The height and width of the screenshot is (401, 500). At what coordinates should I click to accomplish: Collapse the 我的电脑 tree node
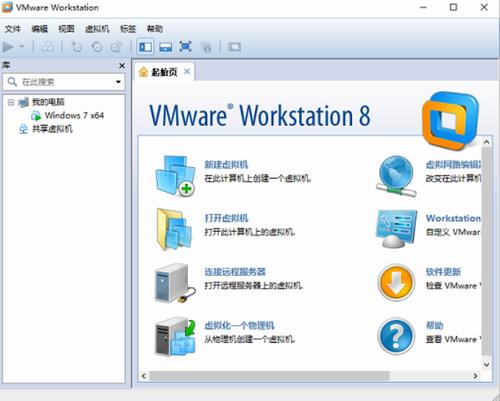tap(11, 102)
